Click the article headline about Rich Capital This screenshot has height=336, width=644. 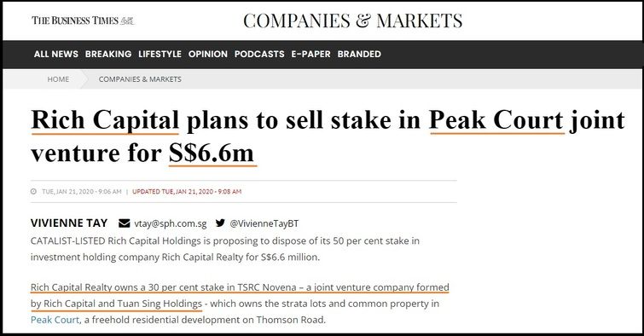click(328, 136)
